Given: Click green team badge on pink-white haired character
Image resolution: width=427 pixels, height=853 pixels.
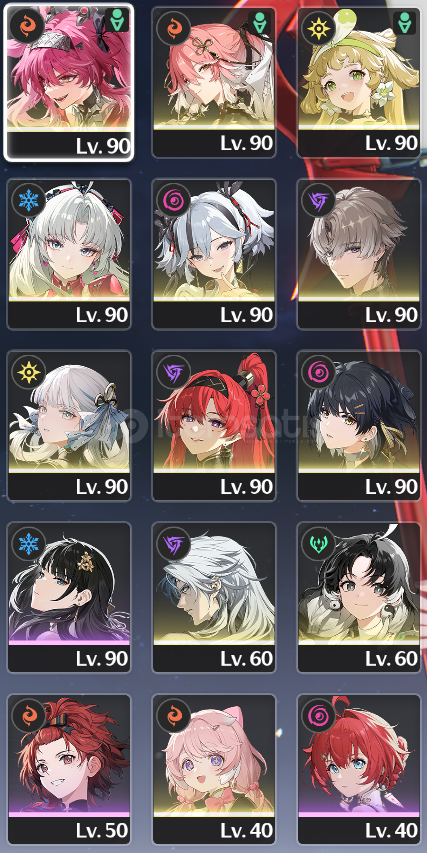Looking at the screenshot, I should pos(259,23).
